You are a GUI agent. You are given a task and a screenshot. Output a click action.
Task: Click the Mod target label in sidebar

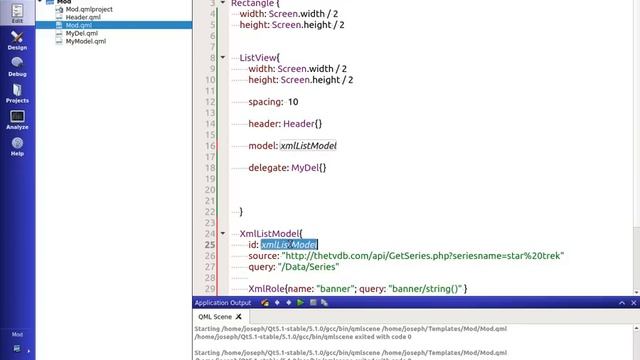(x=17, y=334)
